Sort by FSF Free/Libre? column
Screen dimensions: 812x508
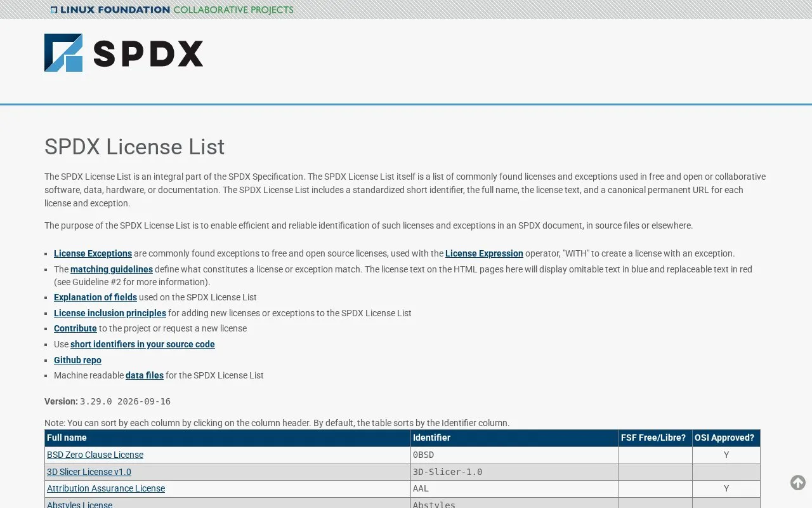pyautogui.click(x=655, y=438)
